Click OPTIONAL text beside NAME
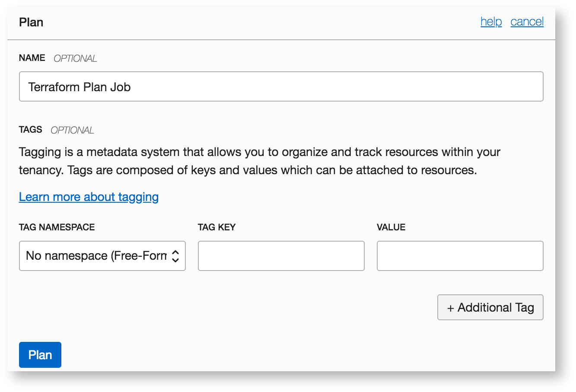The height and width of the screenshot is (392, 576). (75, 58)
